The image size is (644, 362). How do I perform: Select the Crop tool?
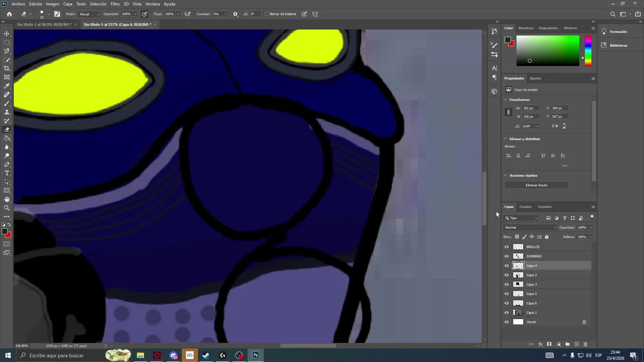7,68
